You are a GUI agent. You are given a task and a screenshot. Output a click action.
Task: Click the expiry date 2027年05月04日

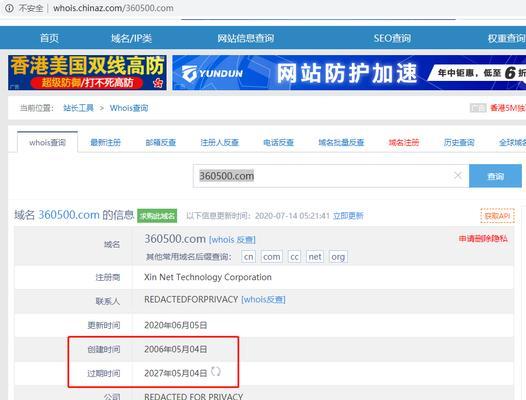tap(176, 373)
